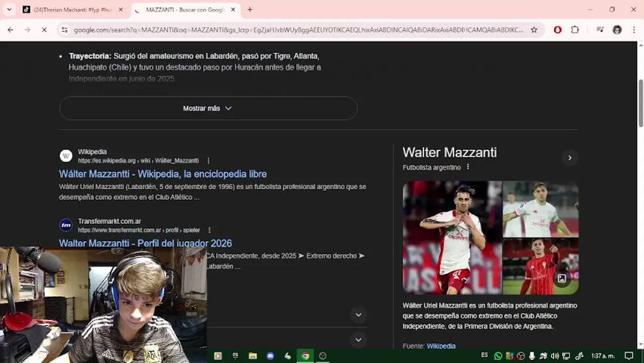
Task: Click the browser forward arrow
Action: pyautogui.click(x=27, y=30)
